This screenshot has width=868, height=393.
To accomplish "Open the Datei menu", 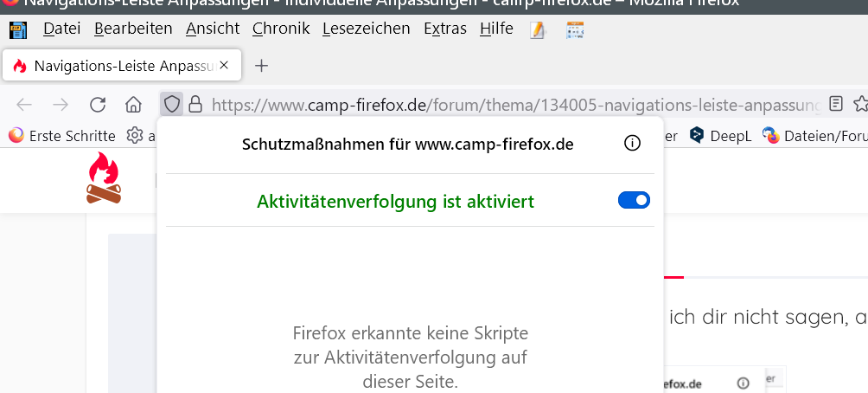I will (61, 29).
